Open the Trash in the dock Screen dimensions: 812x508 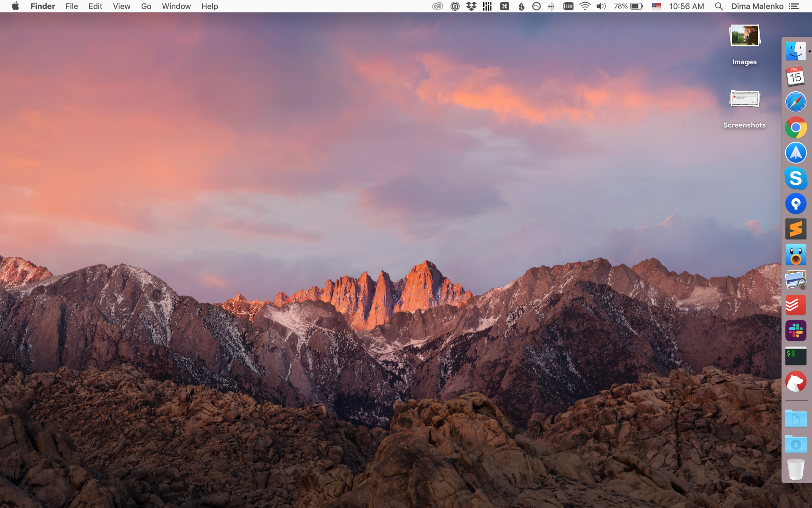coord(795,469)
